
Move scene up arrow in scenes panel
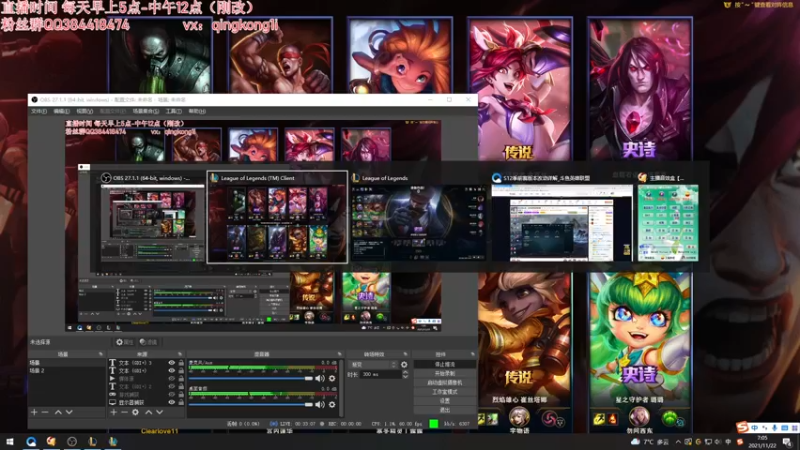tap(58, 412)
